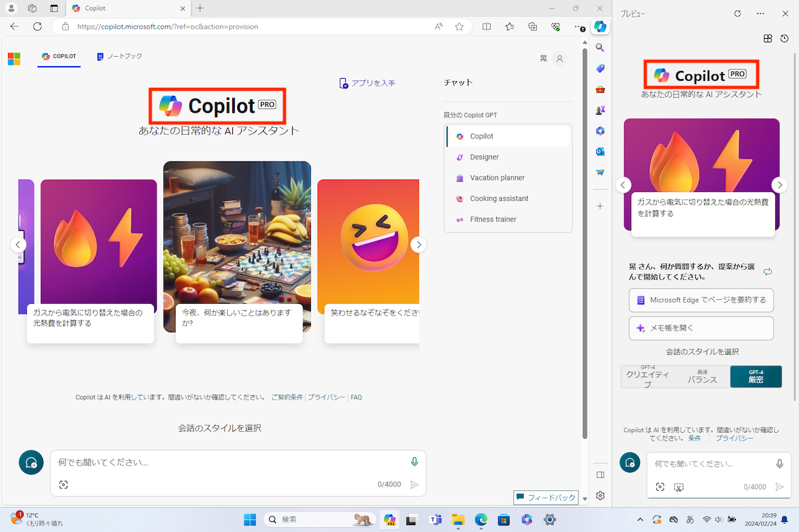Screen dimensions: 799x532
Task: Advance main carousel with the right chevron
Action: pos(419,244)
